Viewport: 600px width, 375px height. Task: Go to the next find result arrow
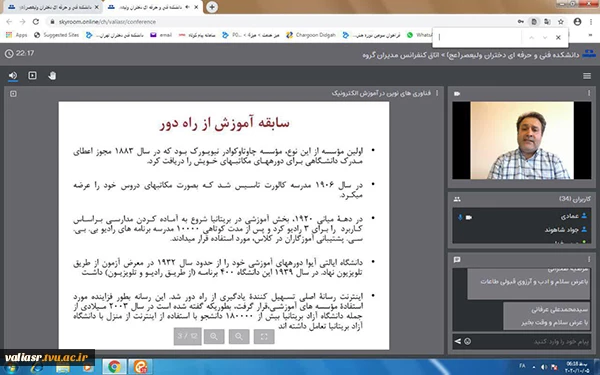(545, 38)
